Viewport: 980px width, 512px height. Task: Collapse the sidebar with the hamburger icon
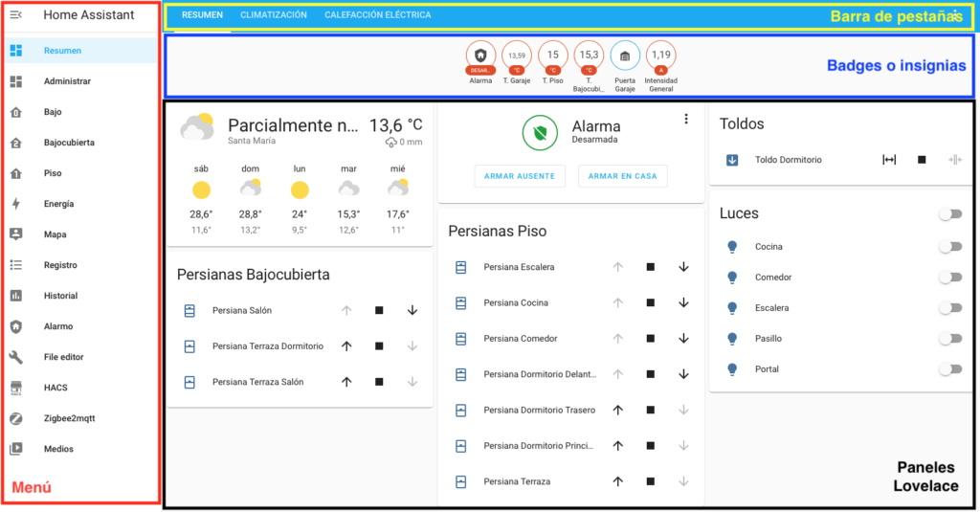pyautogui.click(x=15, y=15)
